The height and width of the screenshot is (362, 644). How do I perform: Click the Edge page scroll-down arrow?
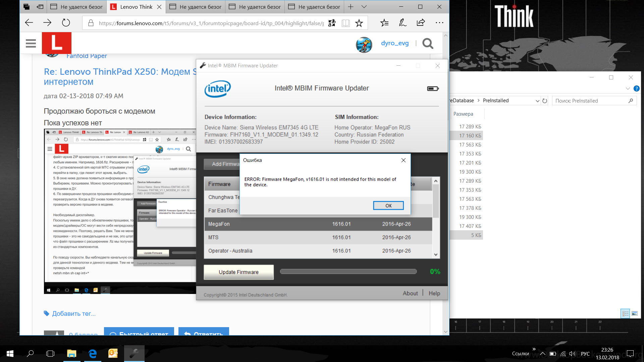point(446,332)
